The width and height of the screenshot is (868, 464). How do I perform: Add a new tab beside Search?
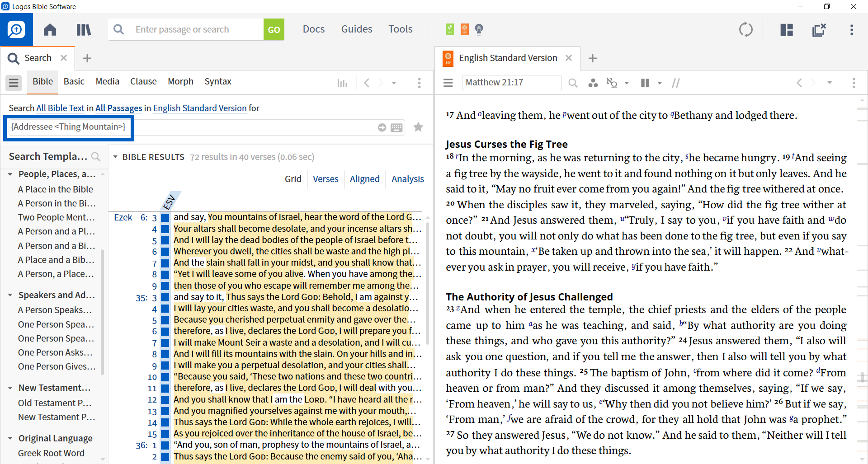(87, 58)
